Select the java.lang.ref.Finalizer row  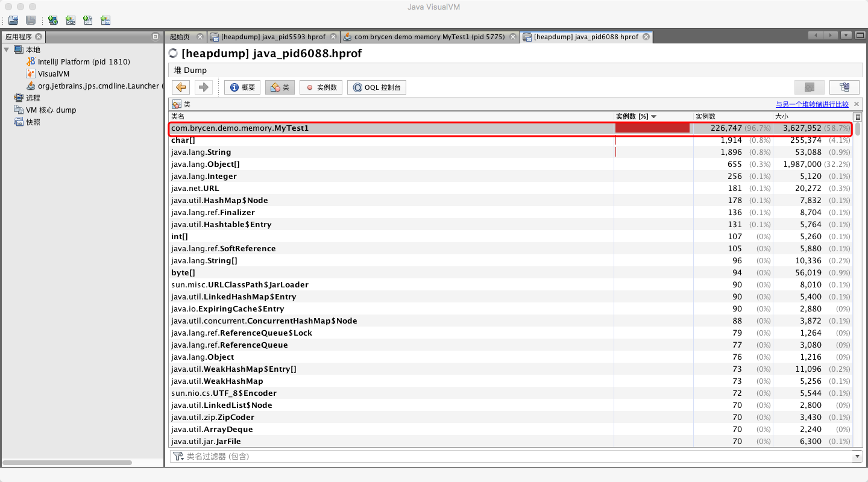pos(511,212)
